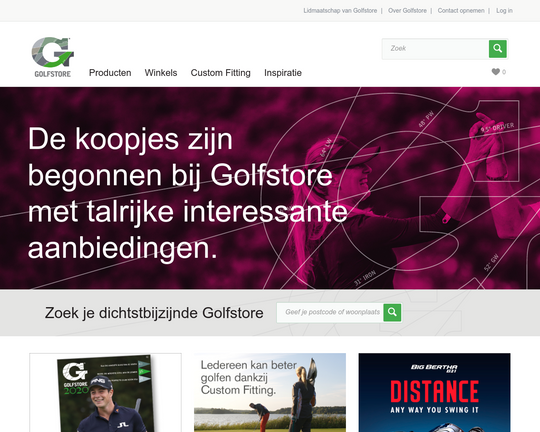
Task: Focus the Zoek search field
Action: pyautogui.click(x=436, y=49)
